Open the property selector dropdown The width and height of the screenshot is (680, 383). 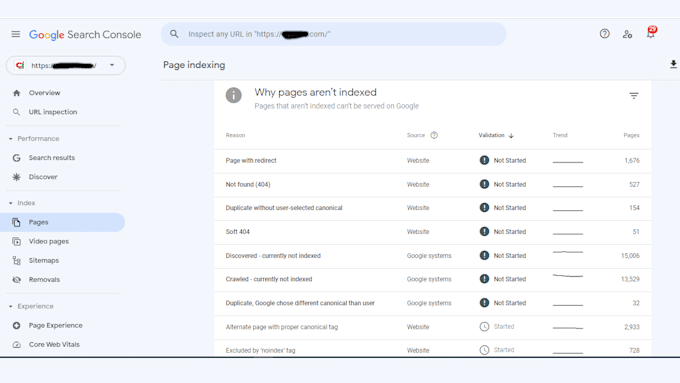click(x=65, y=65)
